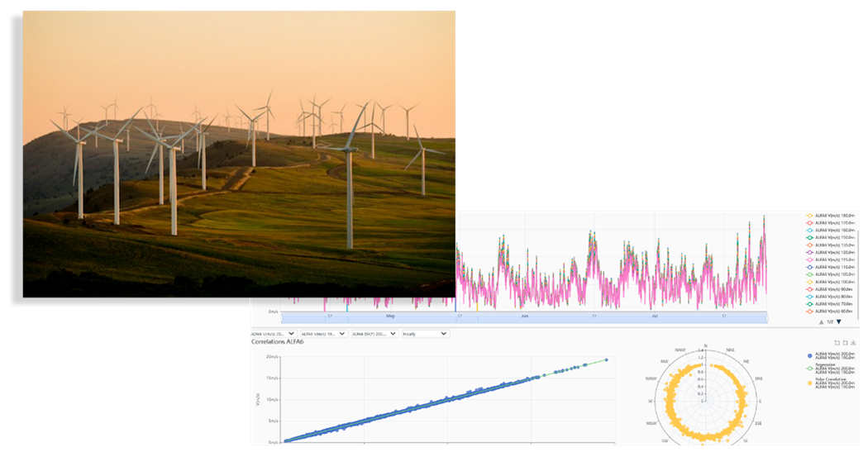
Task: Go to previous legend page with the up arrow
Action: point(820,321)
